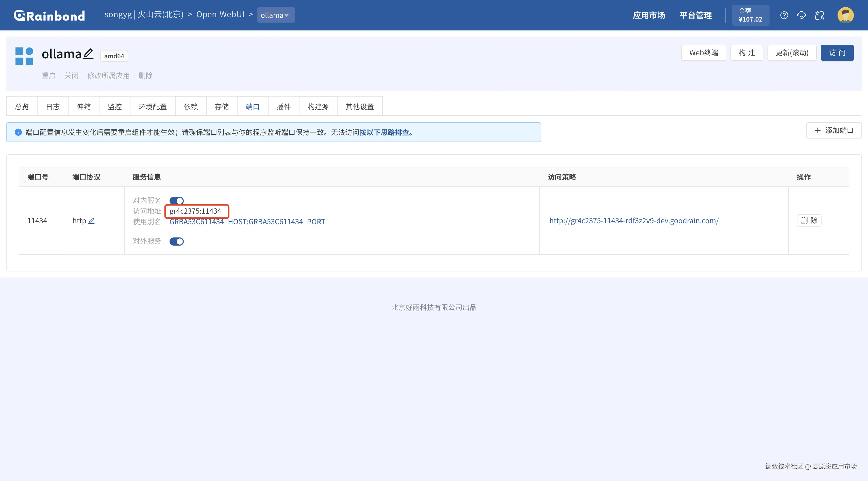This screenshot has width=868, height=481.
Task: Click the ollama component grid icon
Action: tap(24, 56)
